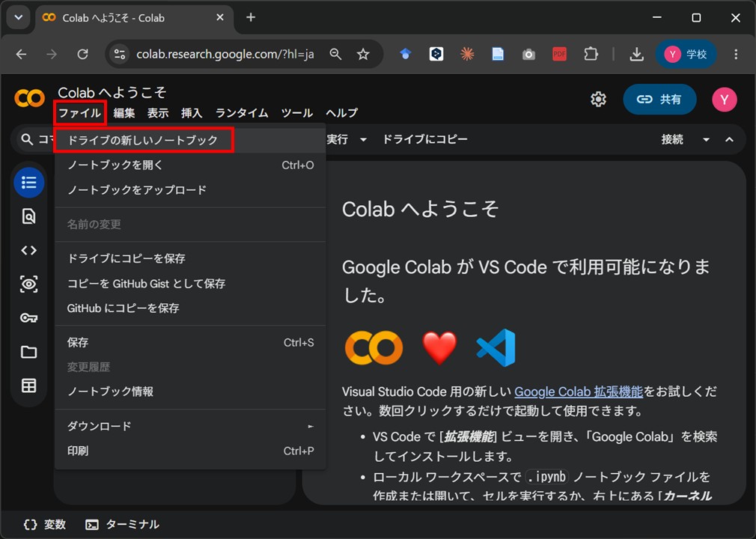Go back with browser back arrow
The height and width of the screenshot is (539, 756).
click(x=21, y=54)
